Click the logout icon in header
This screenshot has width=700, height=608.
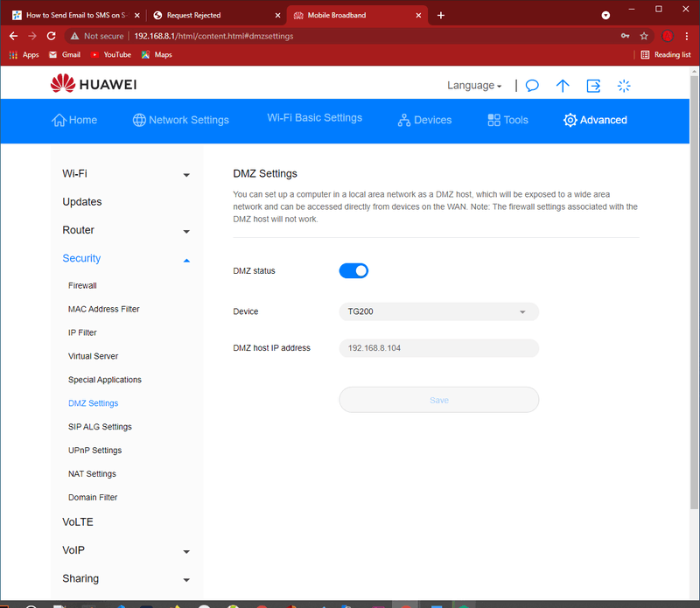tap(593, 86)
